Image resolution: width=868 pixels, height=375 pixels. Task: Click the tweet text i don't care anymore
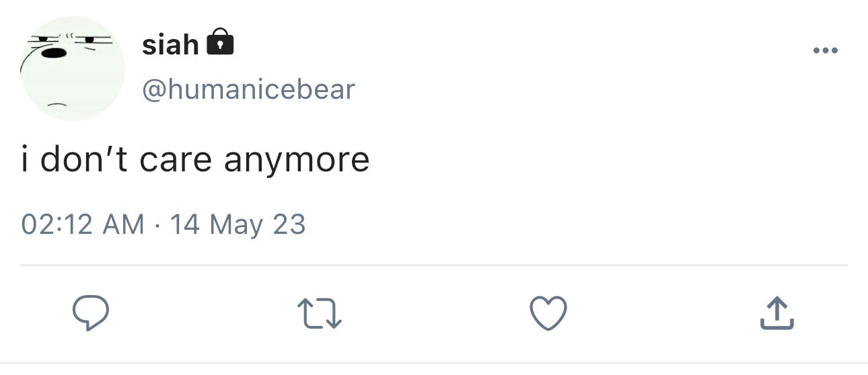pos(195,160)
